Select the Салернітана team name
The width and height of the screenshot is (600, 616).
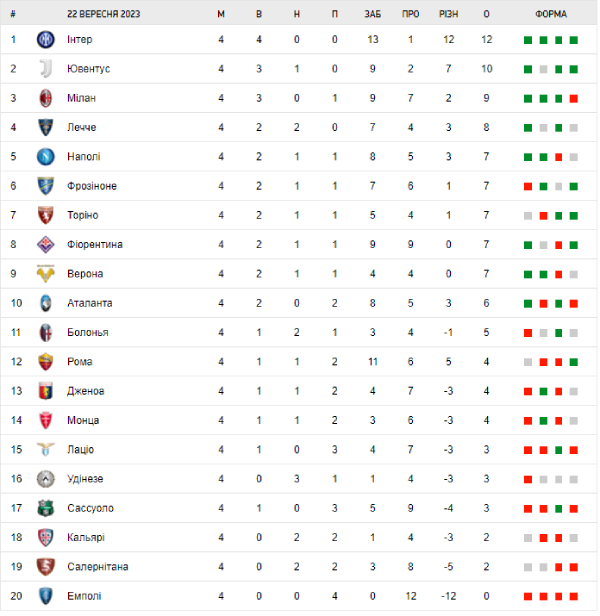(96, 567)
